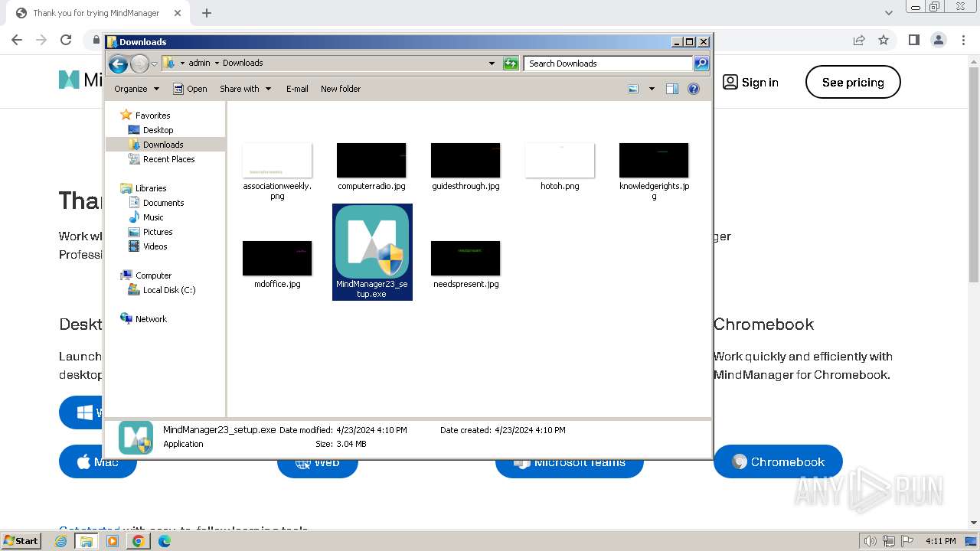Select the Thank you for trying MindManager tab
The height and width of the screenshot is (551, 980).
96,13
